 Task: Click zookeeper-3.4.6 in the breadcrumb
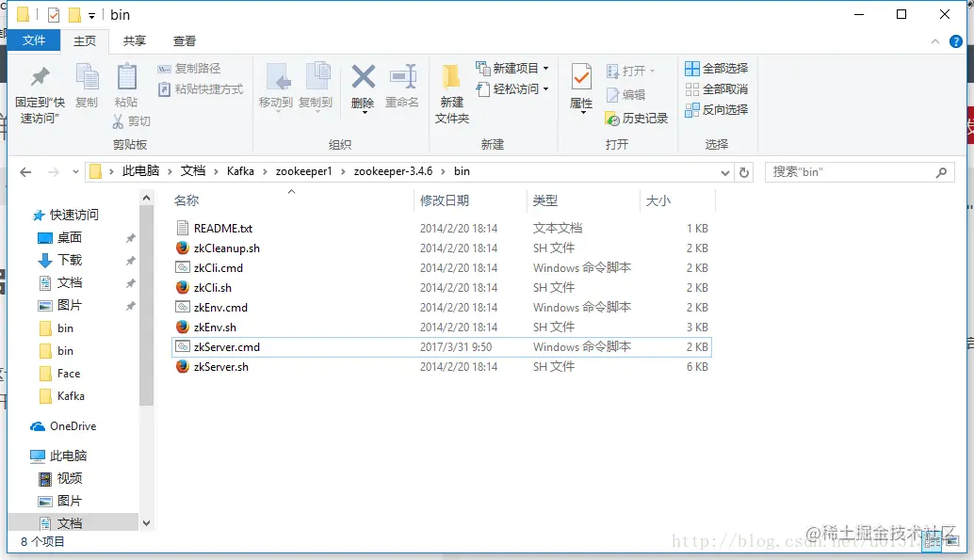393,170
